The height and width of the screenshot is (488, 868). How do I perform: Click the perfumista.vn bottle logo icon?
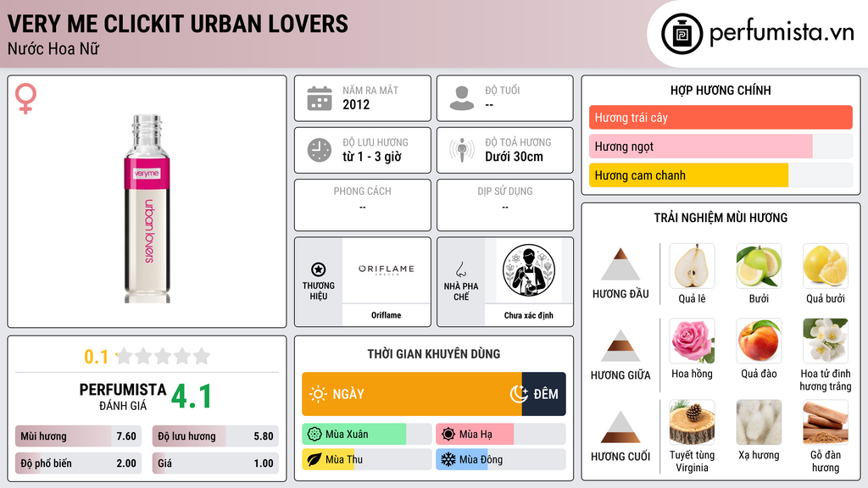[682, 34]
